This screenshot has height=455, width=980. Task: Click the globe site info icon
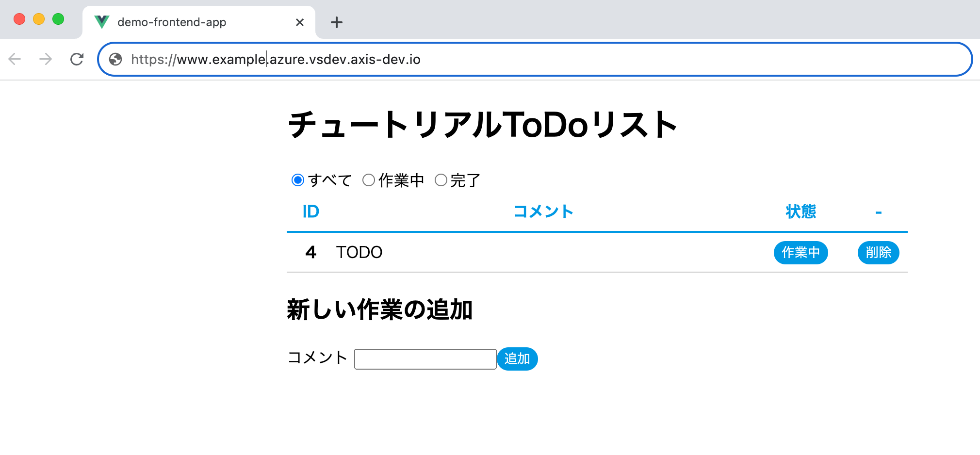tap(115, 59)
